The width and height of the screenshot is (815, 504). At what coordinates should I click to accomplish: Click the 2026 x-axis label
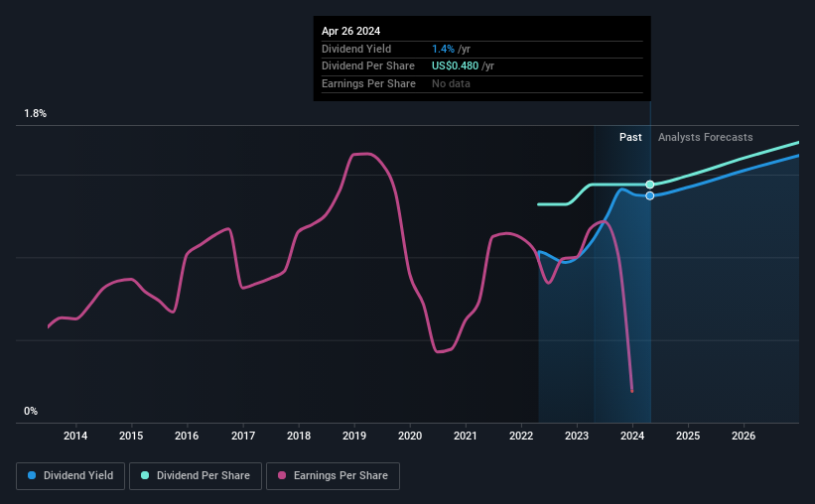pyautogui.click(x=744, y=436)
